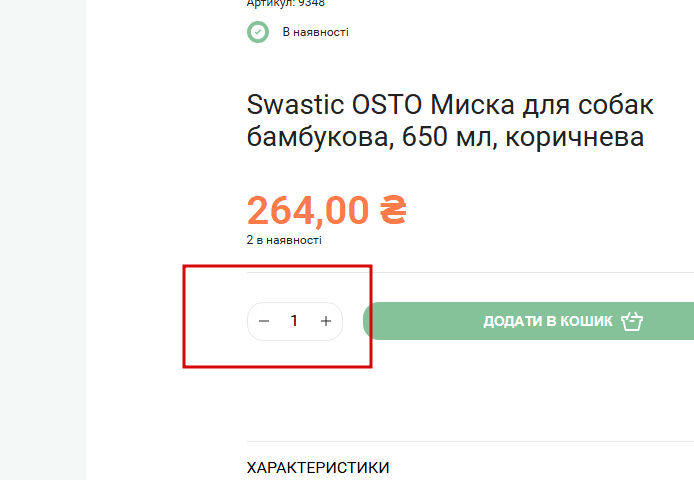Click the '2 в наявності' stock text
Viewport: 694px width, 480px height.
[x=284, y=240]
